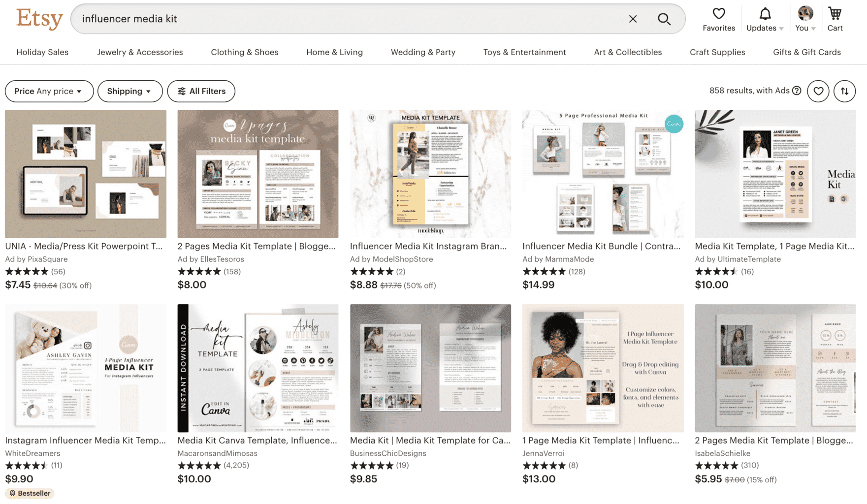Screen dimensions: 867x504
Task: Open the Art & Collectibles category
Action: (x=628, y=52)
